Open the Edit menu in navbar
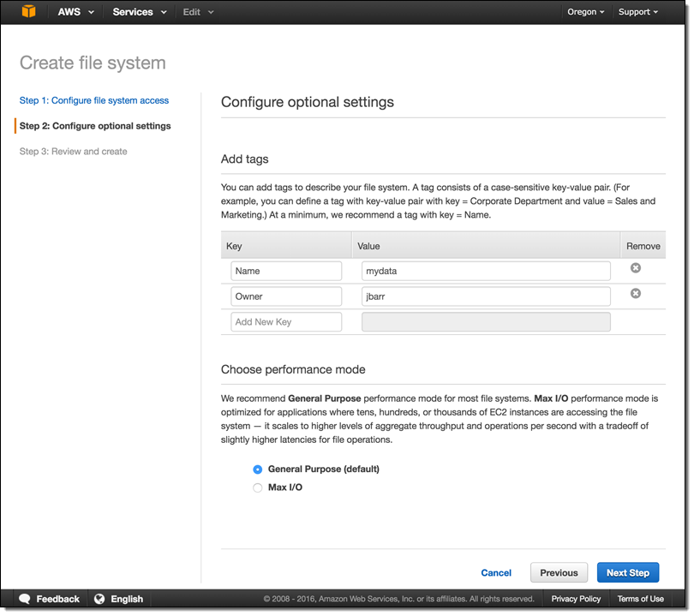This screenshot has height=616, width=694. 198,12
